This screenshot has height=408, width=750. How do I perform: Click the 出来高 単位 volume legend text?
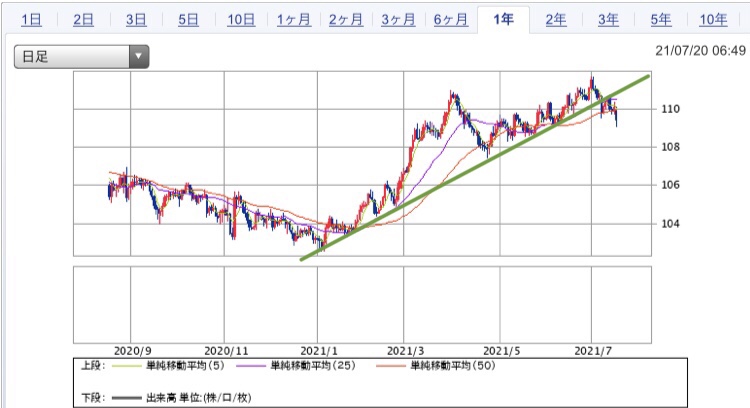click(199, 397)
